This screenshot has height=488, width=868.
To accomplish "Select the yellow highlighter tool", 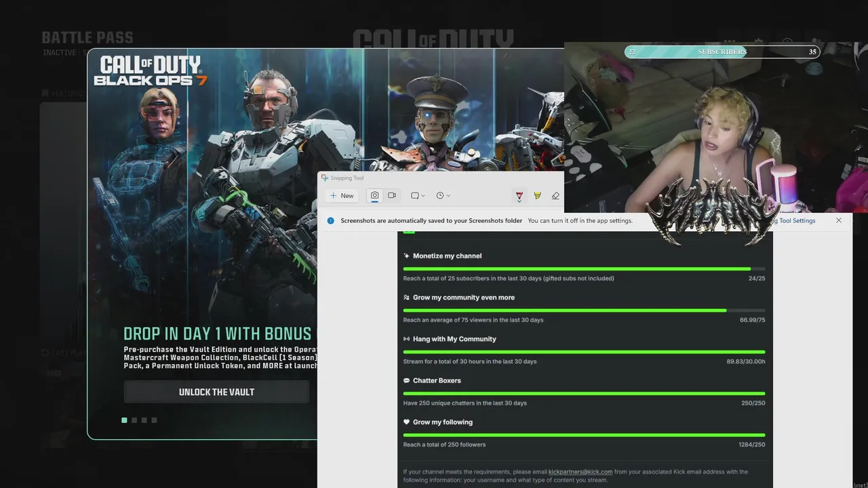I will point(537,196).
